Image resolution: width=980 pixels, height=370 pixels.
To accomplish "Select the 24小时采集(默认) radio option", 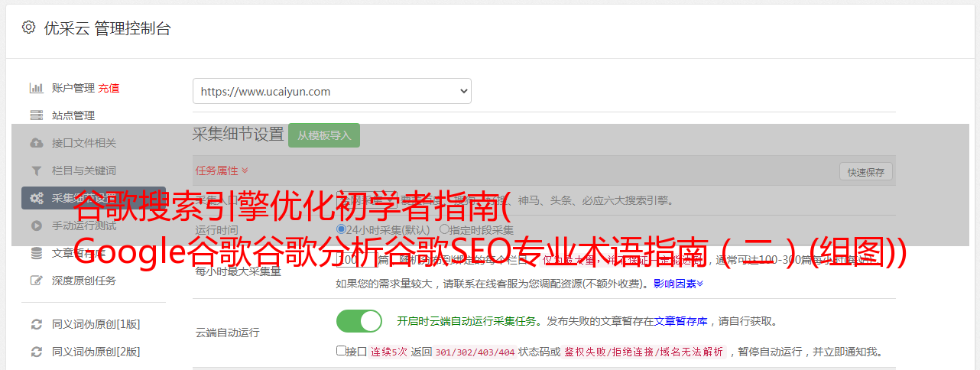I will pyautogui.click(x=341, y=229).
